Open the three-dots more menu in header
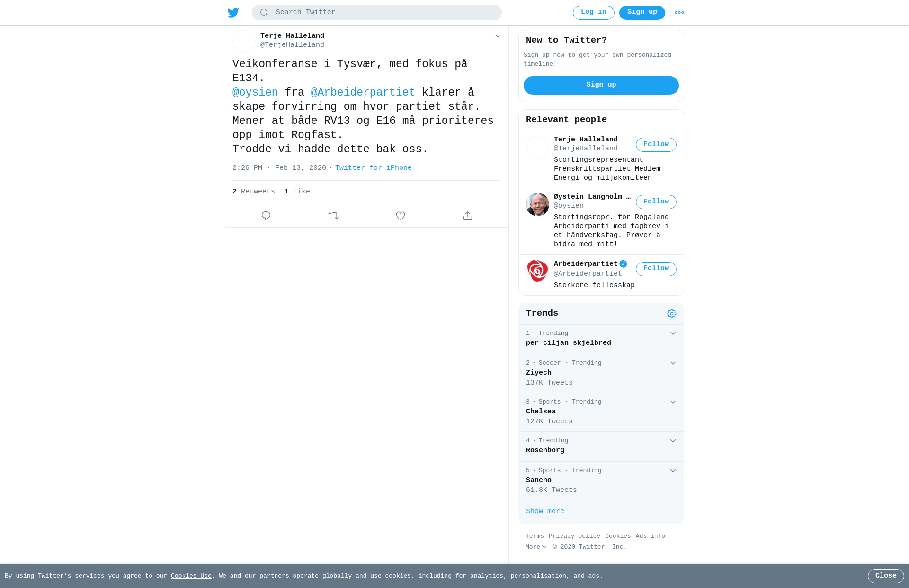Screen dimensions: 909x588 tap(679, 13)
